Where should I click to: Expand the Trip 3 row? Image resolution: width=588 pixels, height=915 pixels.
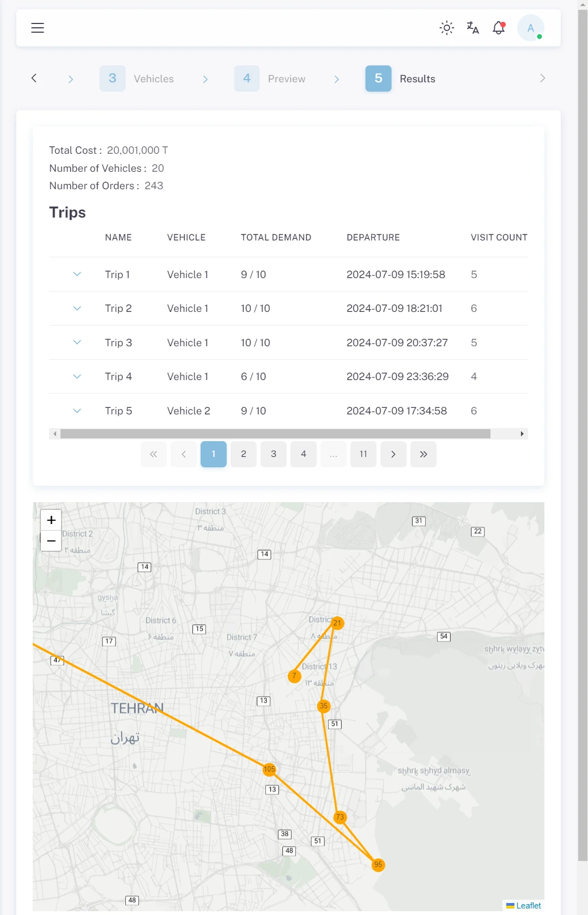[x=77, y=342]
